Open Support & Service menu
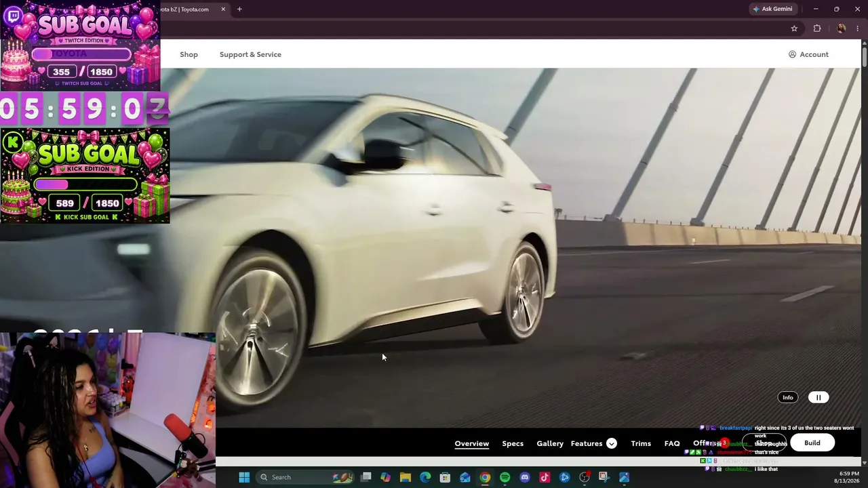868x488 pixels. [250, 54]
